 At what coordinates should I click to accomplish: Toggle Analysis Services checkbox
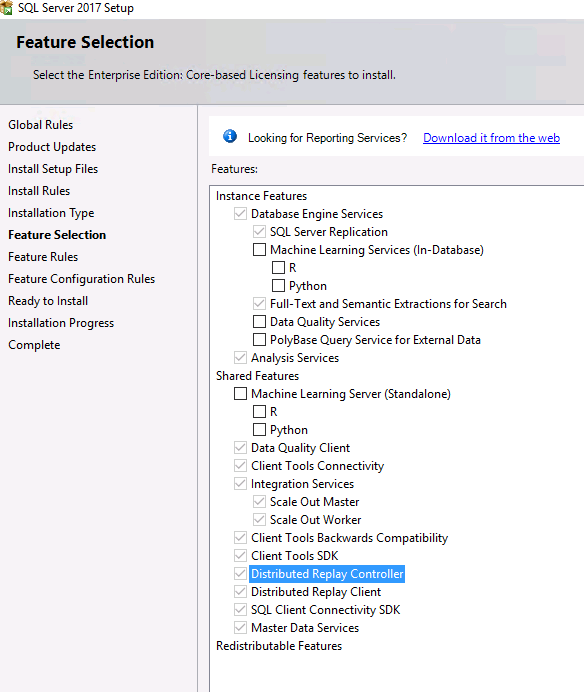(x=240, y=357)
